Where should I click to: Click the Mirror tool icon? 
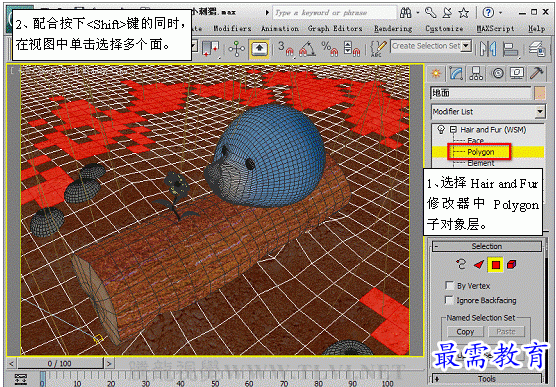pyautogui.click(x=488, y=49)
